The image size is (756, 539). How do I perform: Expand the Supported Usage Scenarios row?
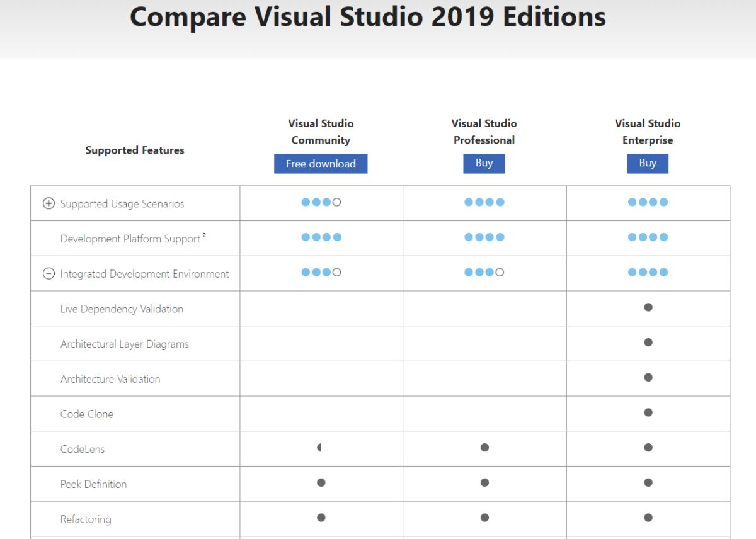pos(49,203)
